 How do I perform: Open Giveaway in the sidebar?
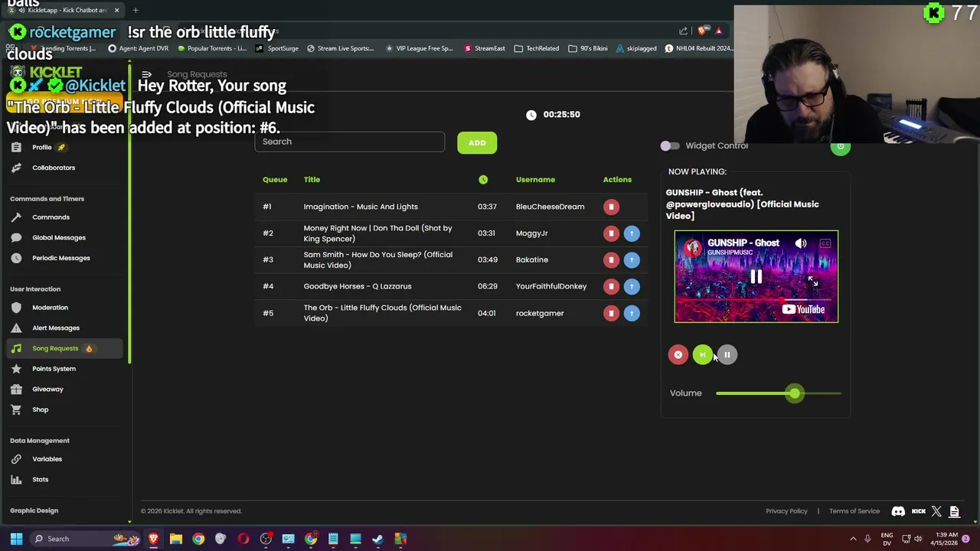(47, 390)
